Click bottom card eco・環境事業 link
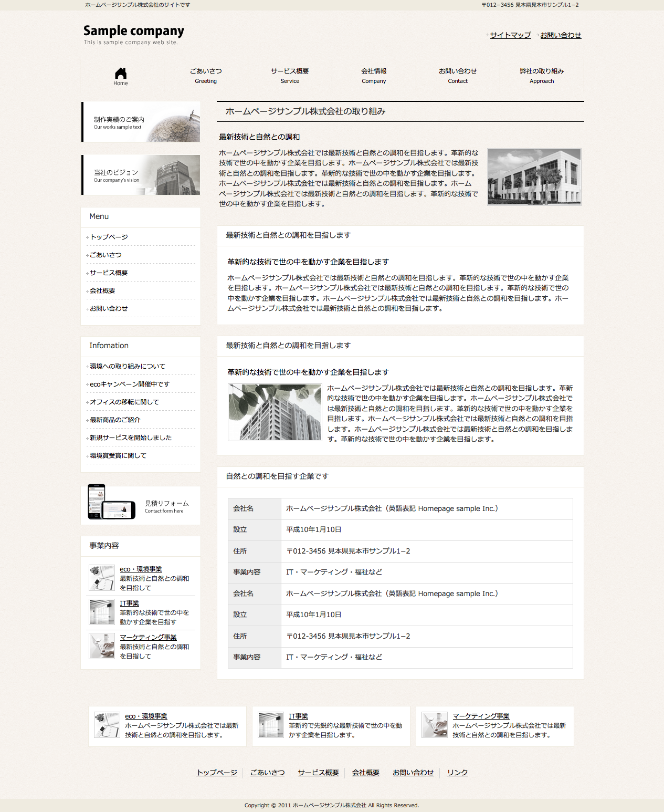 click(146, 716)
